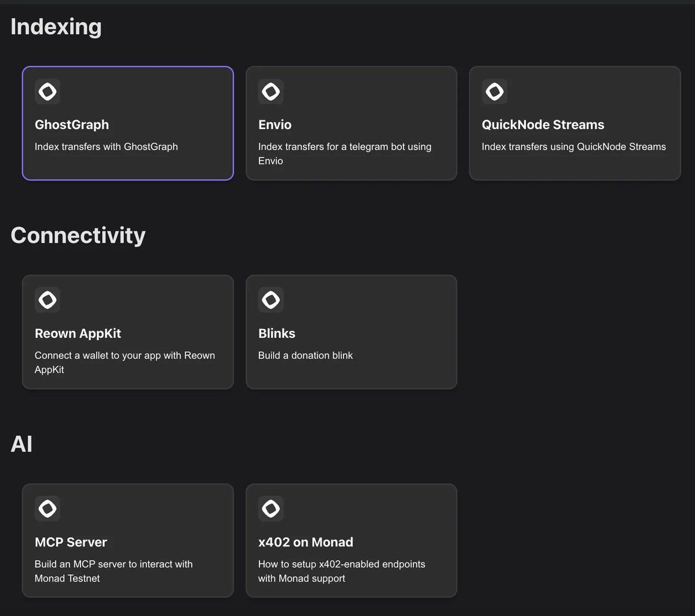Click the GhostGraph card title text
This screenshot has height=616, width=695.
72,125
